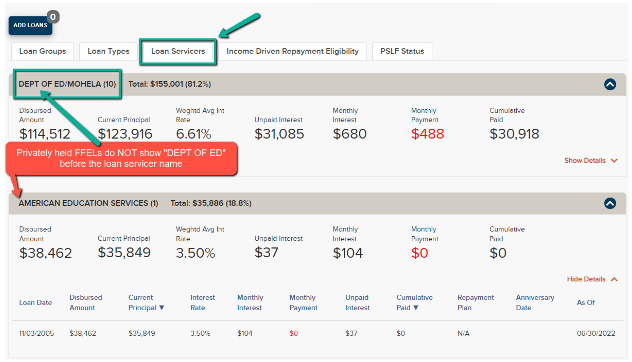The height and width of the screenshot is (362, 632).
Task: Click the Total: $35,886 (18.8%) text
Action: point(211,203)
